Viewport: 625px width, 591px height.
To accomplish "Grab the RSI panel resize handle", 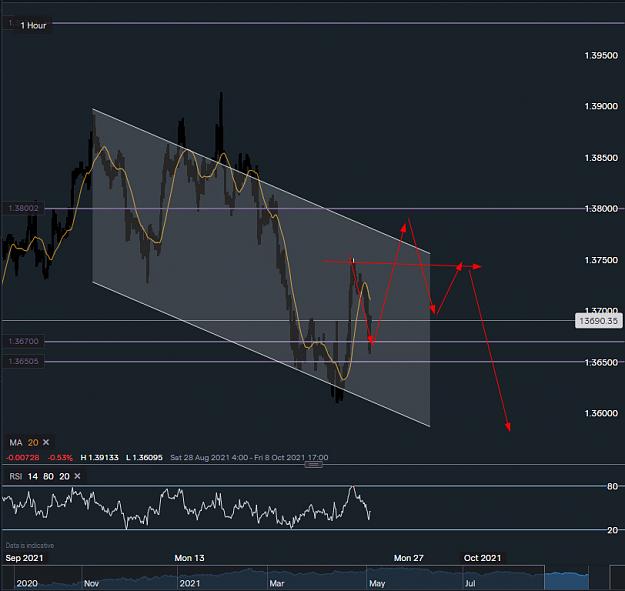I will coord(314,465).
